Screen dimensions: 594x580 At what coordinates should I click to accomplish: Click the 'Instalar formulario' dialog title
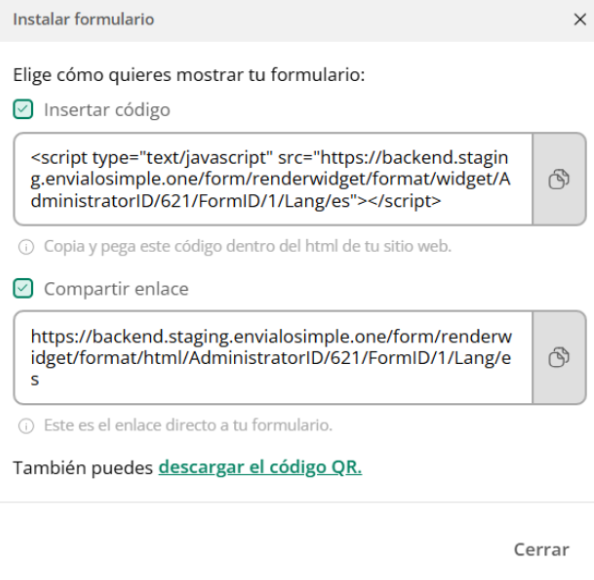(84, 19)
